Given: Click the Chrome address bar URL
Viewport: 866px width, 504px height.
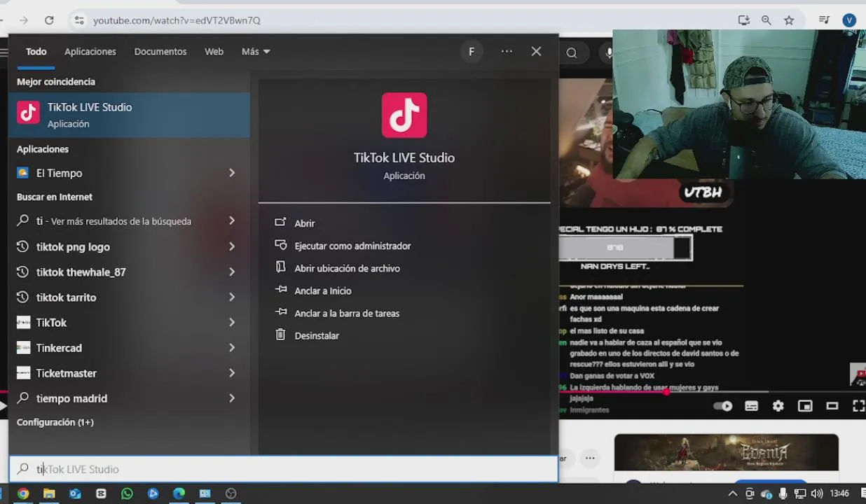Looking at the screenshot, I should click(177, 20).
